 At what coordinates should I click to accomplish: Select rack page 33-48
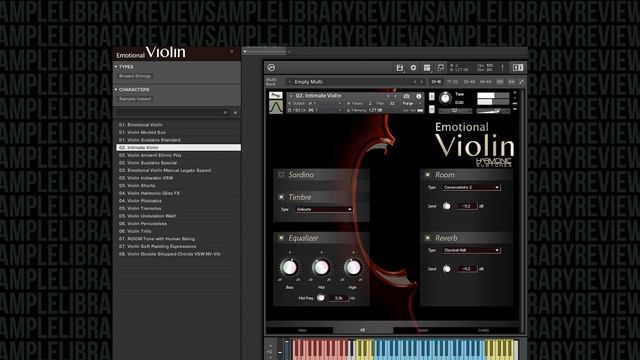click(469, 82)
